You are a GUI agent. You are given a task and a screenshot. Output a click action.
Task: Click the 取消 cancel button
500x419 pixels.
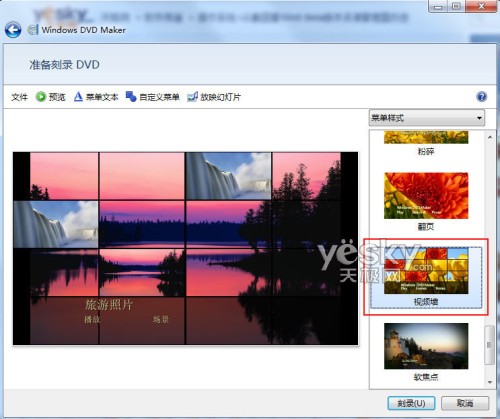(x=465, y=403)
